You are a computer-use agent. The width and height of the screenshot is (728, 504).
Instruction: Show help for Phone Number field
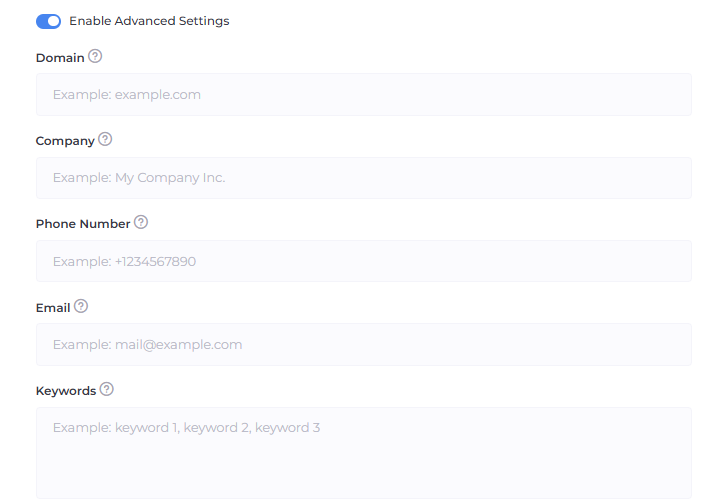point(141,223)
